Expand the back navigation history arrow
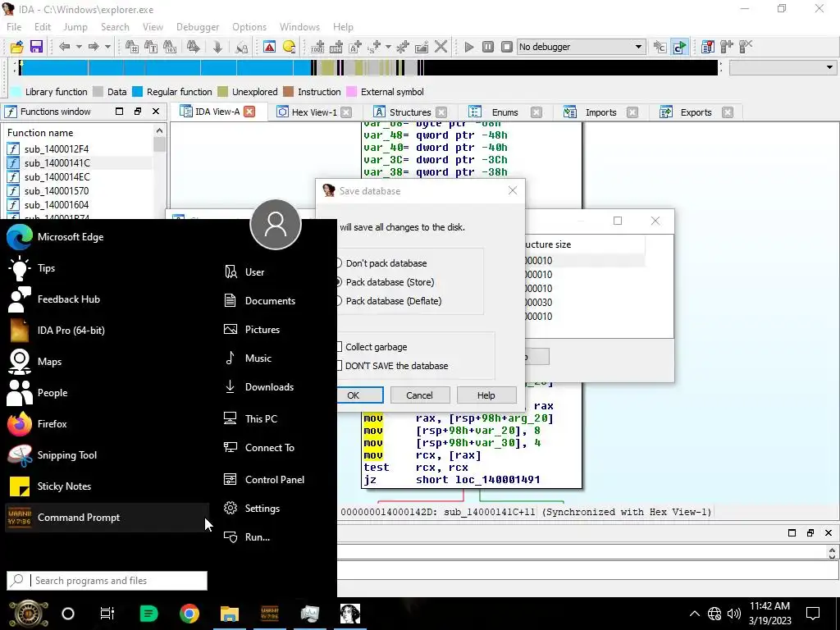Viewport: 840px width, 630px height. [x=79, y=47]
